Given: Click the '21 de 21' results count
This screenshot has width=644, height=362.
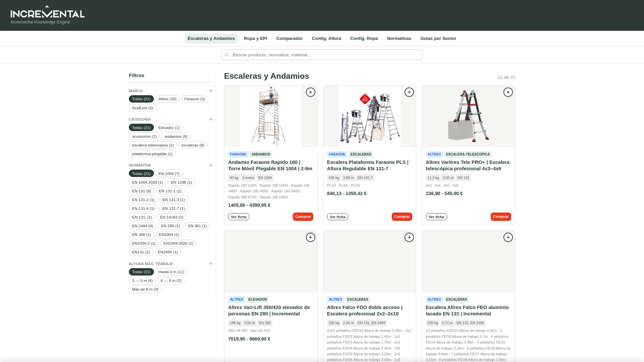Looking at the screenshot, I should point(506,77).
